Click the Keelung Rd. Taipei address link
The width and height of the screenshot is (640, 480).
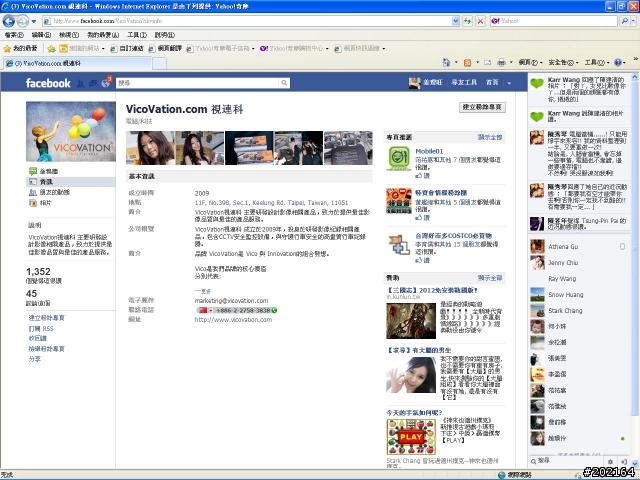click(271, 203)
